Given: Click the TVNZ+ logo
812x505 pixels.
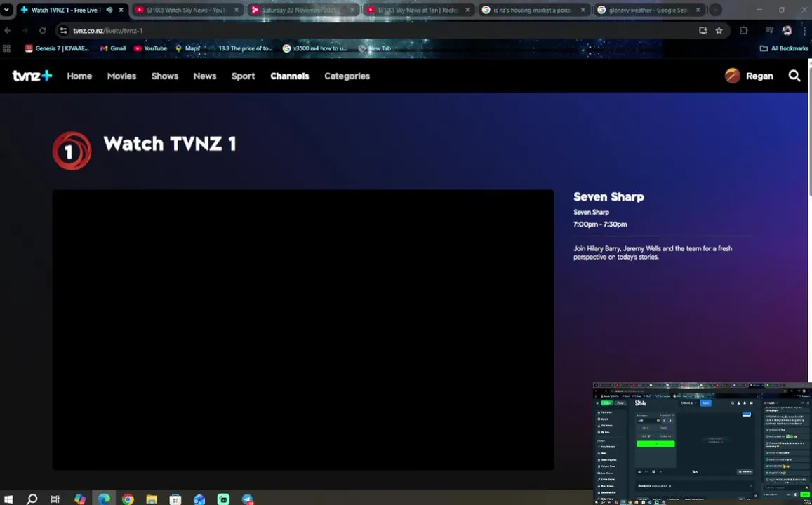Looking at the screenshot, I should coord(32,76).
